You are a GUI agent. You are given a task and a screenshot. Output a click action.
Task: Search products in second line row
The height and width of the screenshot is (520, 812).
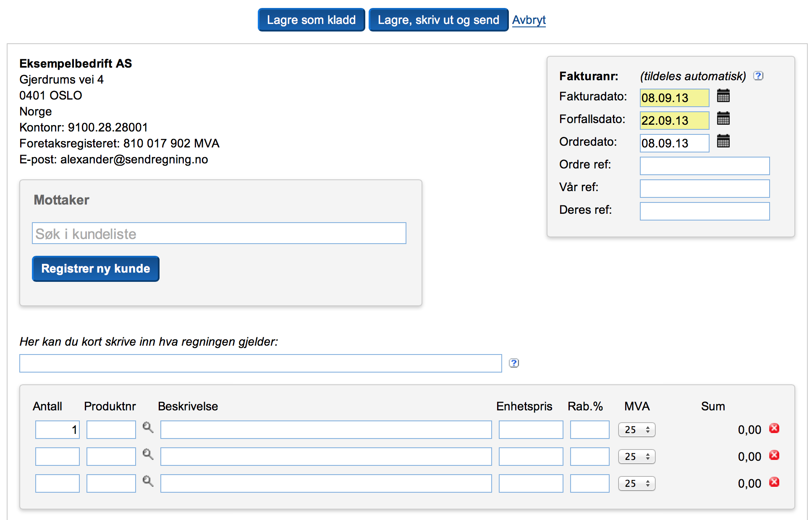coord(148,454)
